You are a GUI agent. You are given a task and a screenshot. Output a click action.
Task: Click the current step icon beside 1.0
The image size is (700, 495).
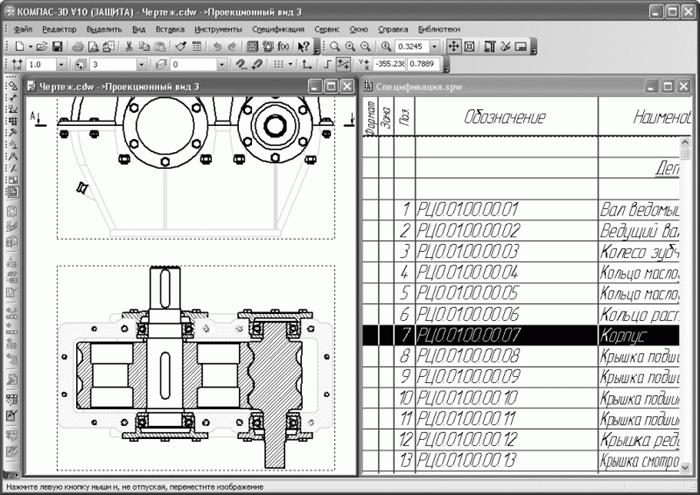pos(17,64)
